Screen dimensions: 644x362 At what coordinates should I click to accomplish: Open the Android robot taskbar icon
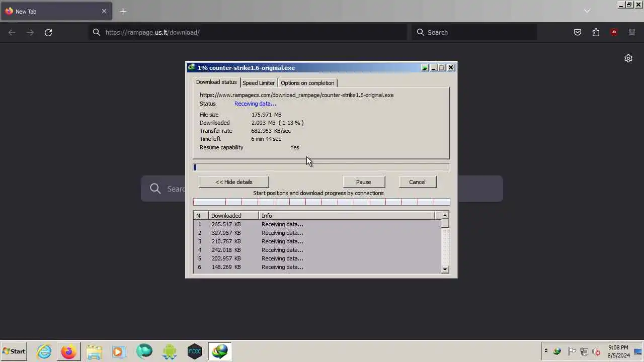tap(170, 351)
